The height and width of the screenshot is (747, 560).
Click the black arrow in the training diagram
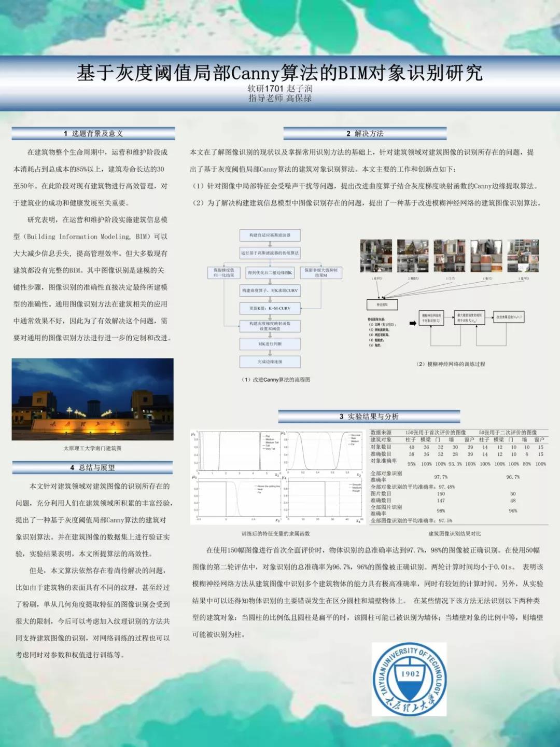(413, 323)
